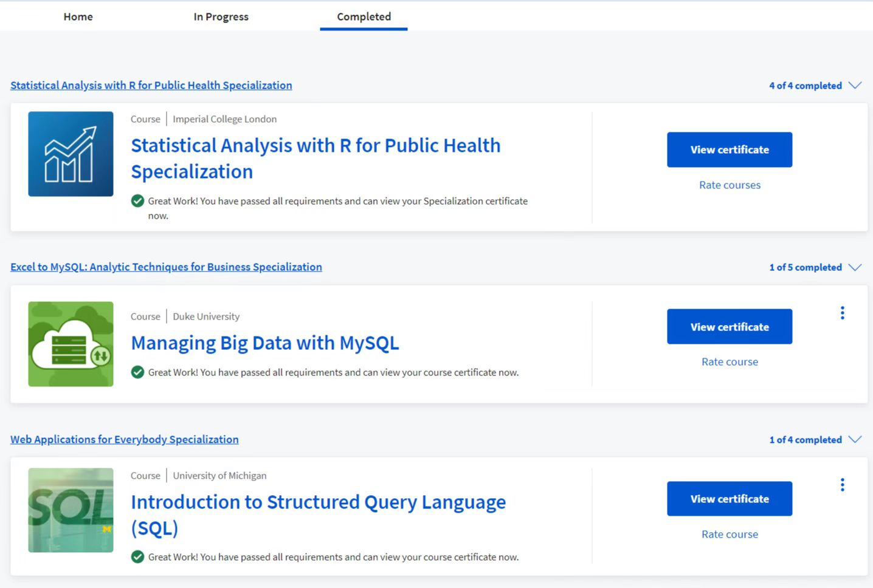View certificate for Statistical Analysis with R
Viewport: 873px width, 588px height.
(x=730, y=149)
